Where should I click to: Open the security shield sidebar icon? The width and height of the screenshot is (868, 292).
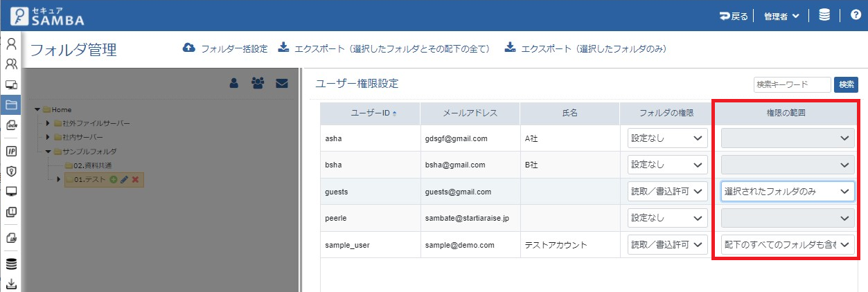coord(11,171)
